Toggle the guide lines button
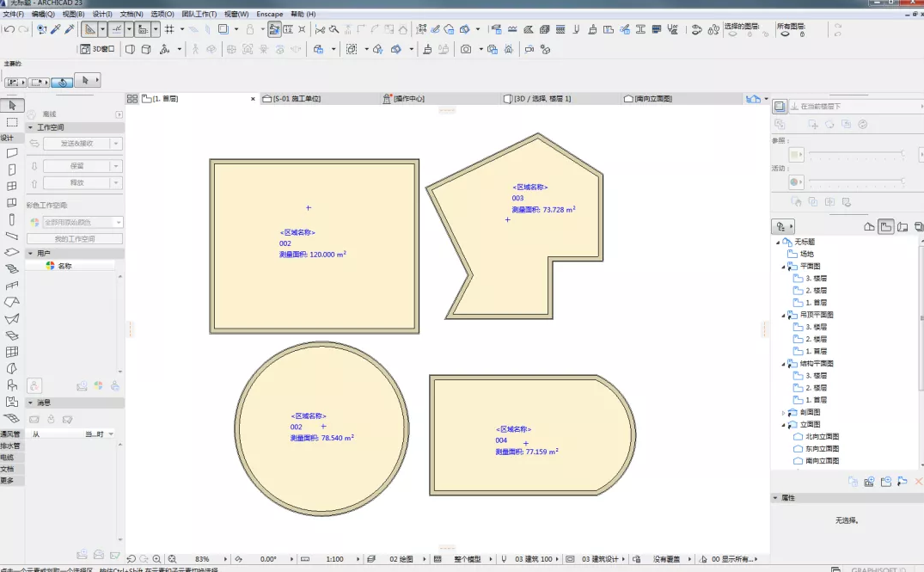This screenshot has height=572, width=924. pos(89,29)
